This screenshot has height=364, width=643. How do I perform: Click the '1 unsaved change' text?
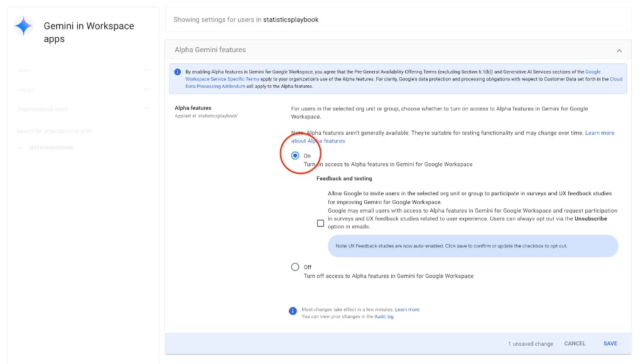[x=531, y=344]
